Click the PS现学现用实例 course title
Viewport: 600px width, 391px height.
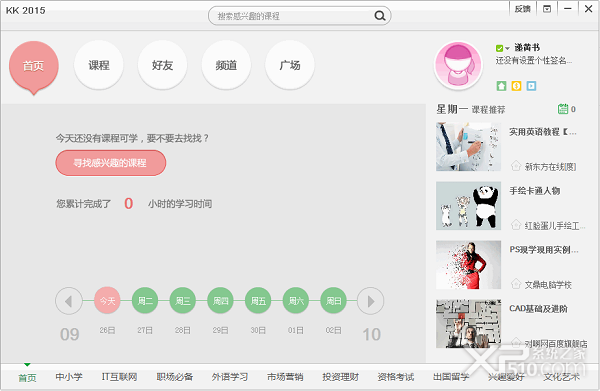click(544, 250)
